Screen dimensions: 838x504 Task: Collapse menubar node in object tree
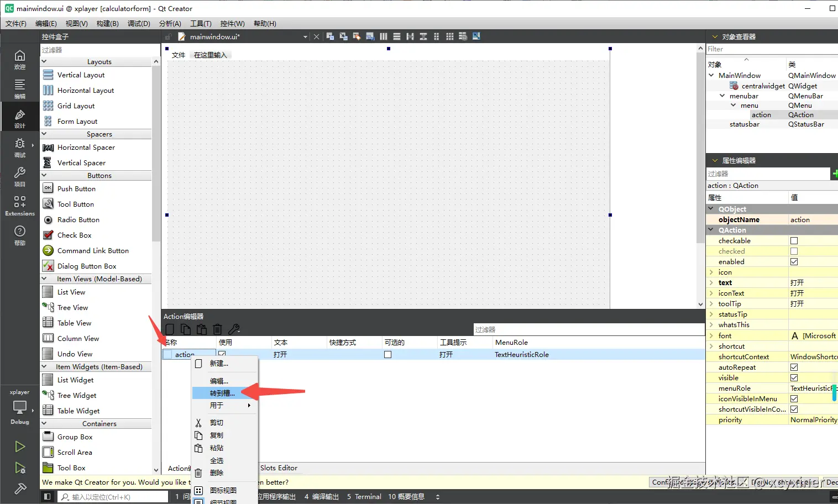[722, 96]
